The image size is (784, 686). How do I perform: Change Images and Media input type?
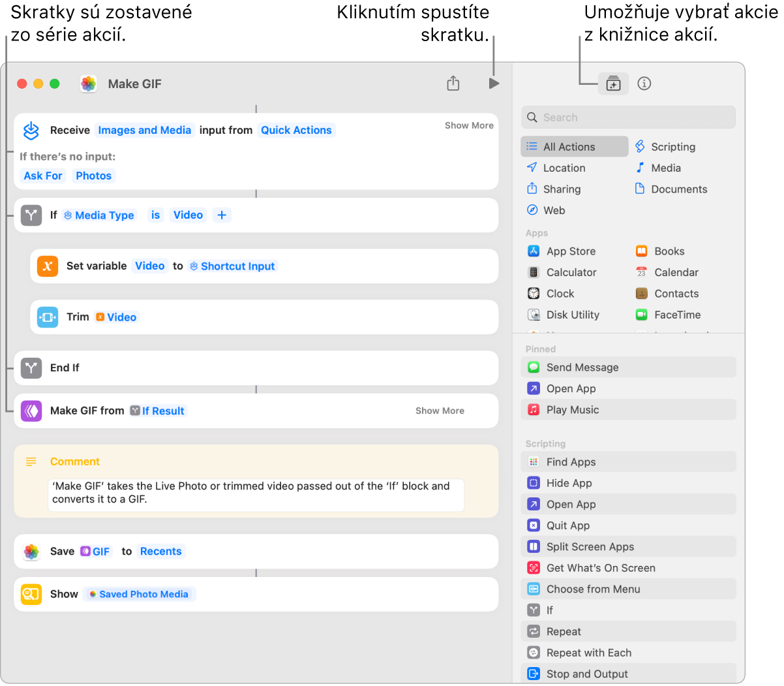point(145,130)
